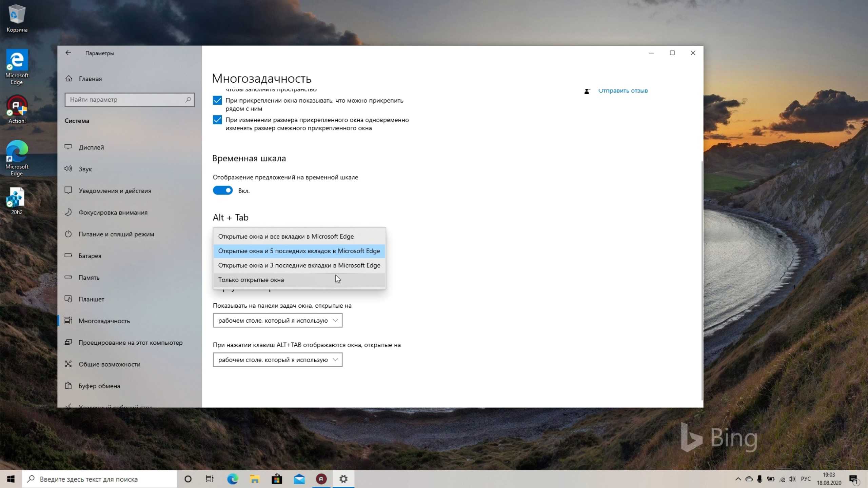Click the Буфер обмена sidebar icon

(x=68, y=386)
